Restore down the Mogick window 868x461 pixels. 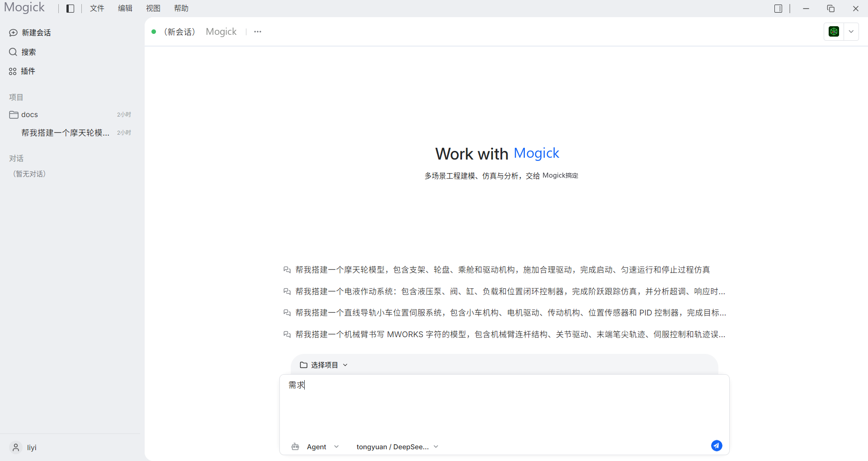(x=831, y=9)
